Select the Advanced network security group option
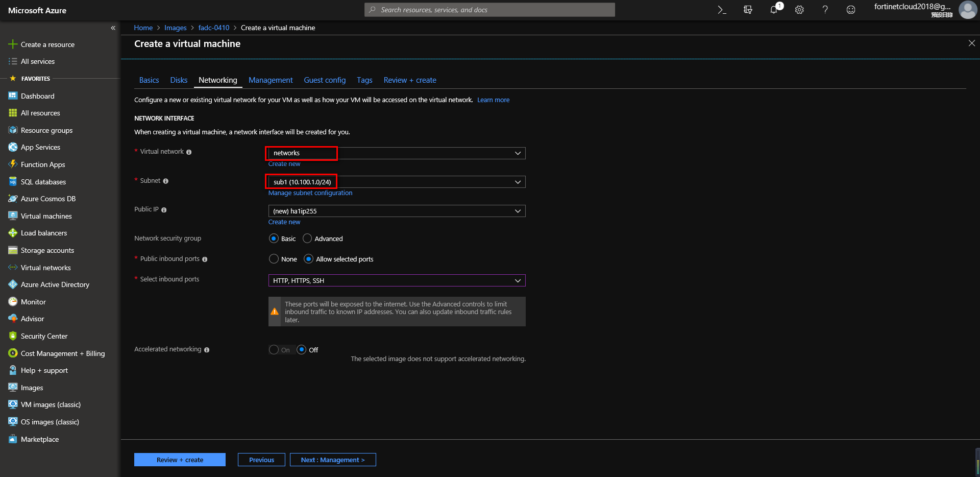Image resolution: width=980 pixels, height=477 pixels. click(307, 238)
